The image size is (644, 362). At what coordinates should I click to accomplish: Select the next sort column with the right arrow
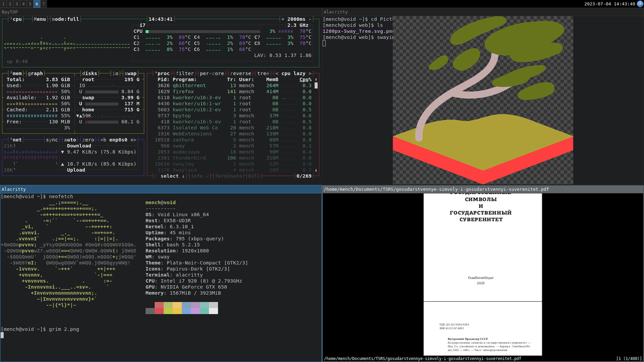pos(310,73)
